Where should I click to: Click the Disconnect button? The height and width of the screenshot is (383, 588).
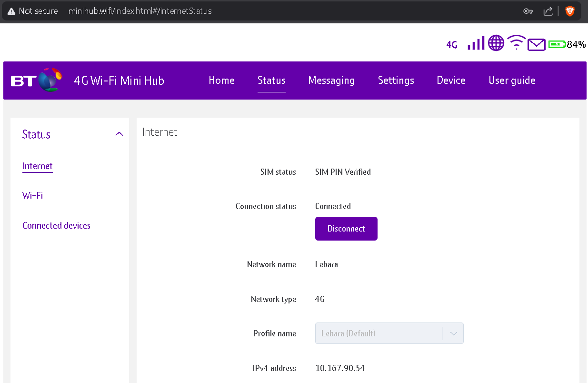point(346,229)
